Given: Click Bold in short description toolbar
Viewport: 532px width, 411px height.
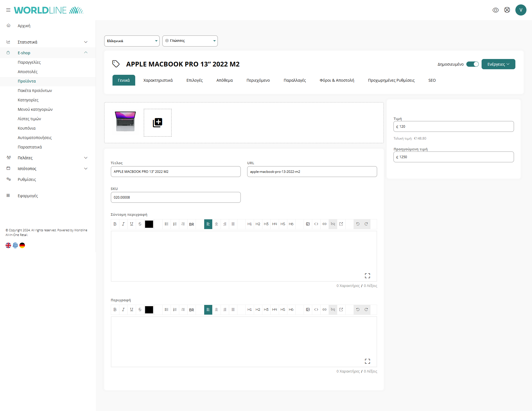Looking at the screenshot, I should click(115, 224).
